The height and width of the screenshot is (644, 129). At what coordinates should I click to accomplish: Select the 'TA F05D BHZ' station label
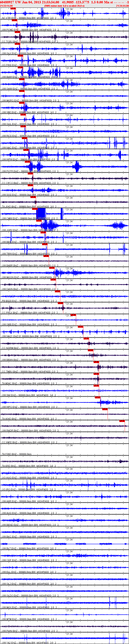pyautogui.click(x=10, y=454)
